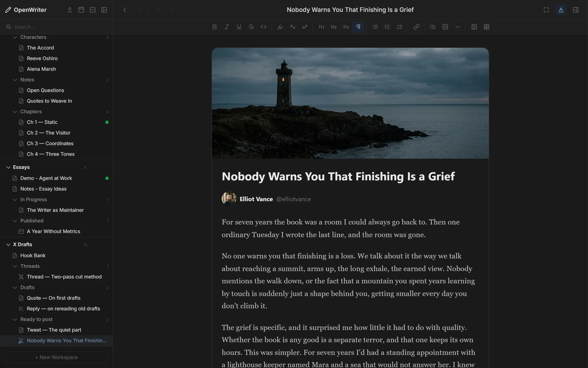Open Ch 2 — The Visitor document
Viewport: 588px width, 368px height.
[x=56, y=133]
